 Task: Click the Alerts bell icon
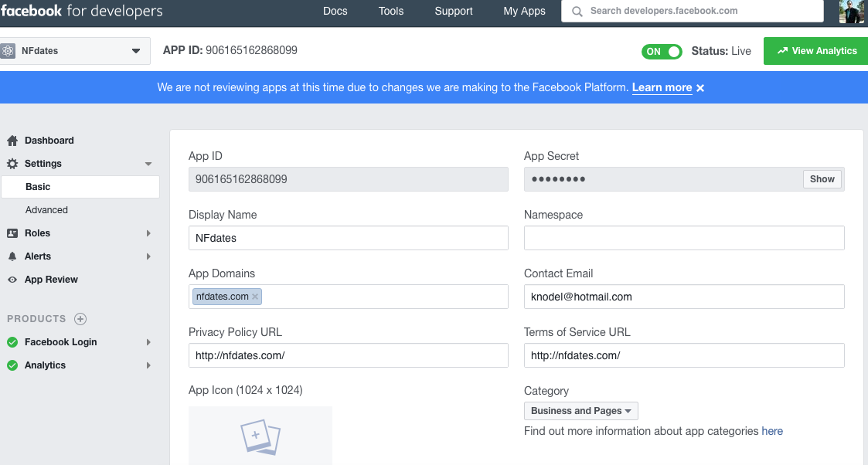12,256
